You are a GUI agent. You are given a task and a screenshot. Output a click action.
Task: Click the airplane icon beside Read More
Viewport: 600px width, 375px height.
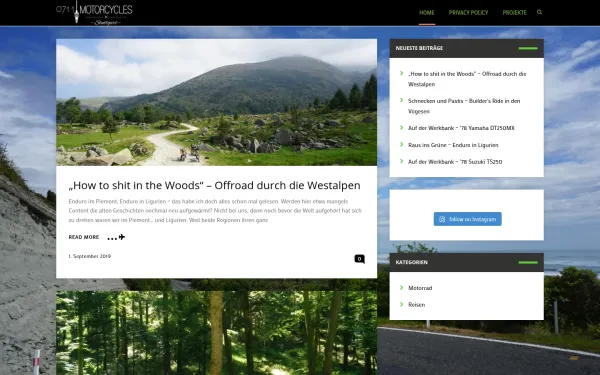click(x=122, y=237)
